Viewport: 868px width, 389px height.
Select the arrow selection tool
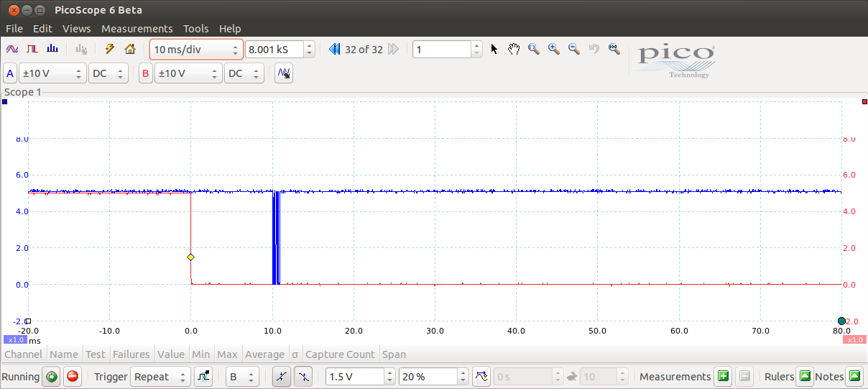pos(494,49)
